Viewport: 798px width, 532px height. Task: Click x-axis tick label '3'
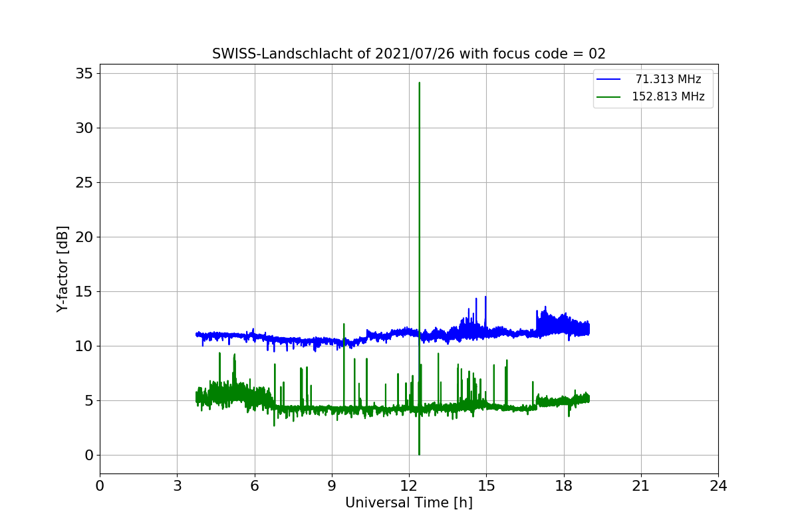click(x=177, y=486)
